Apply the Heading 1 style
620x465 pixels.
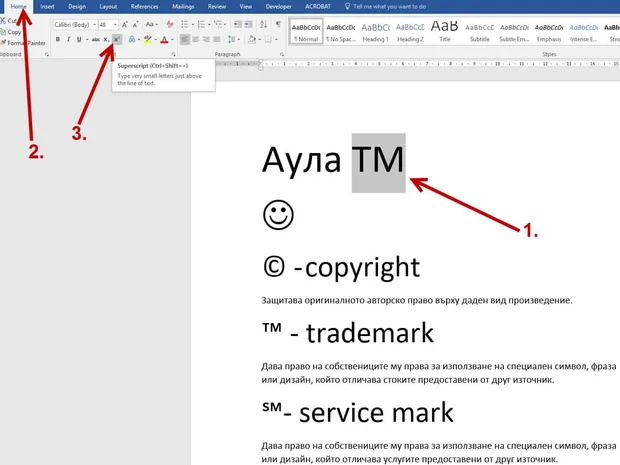pos(376,32)
